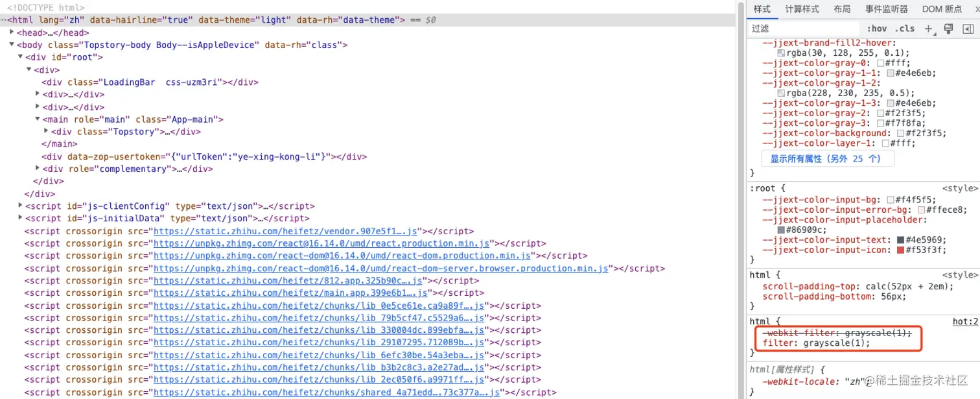Switch to 样式 tab
Screen dimensions: 980x399
pyautogui.click(x=762, y=9)
